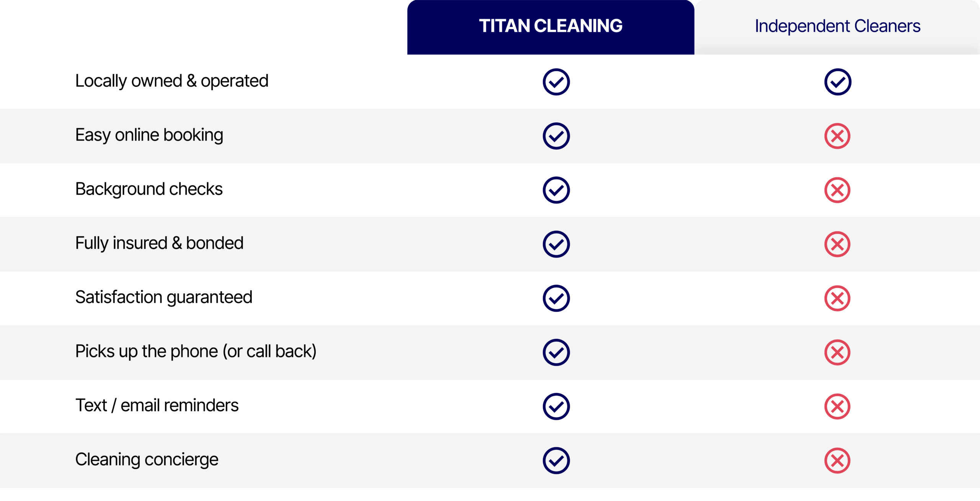Click red X icon for Cleaning concierge

pos(837,460)
